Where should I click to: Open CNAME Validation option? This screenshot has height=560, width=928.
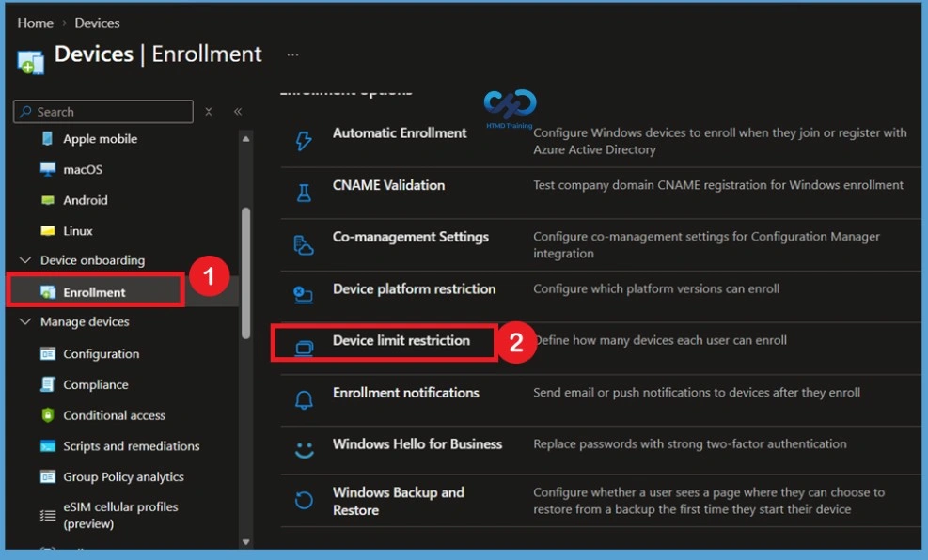388,185
